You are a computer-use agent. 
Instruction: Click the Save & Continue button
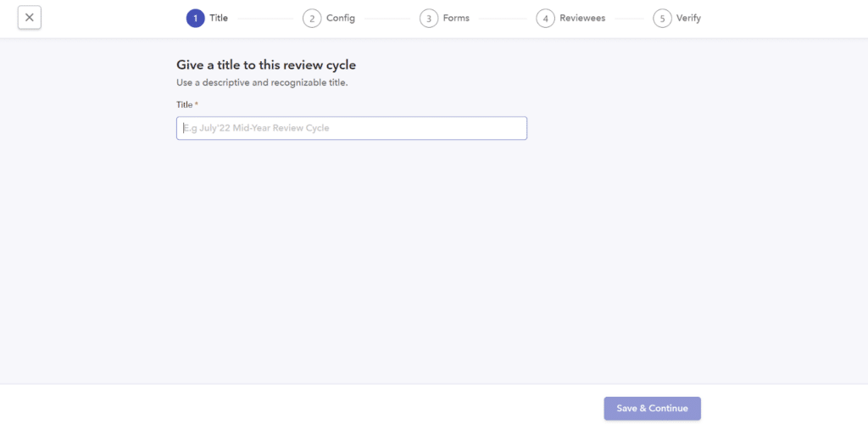pos(652,409)
